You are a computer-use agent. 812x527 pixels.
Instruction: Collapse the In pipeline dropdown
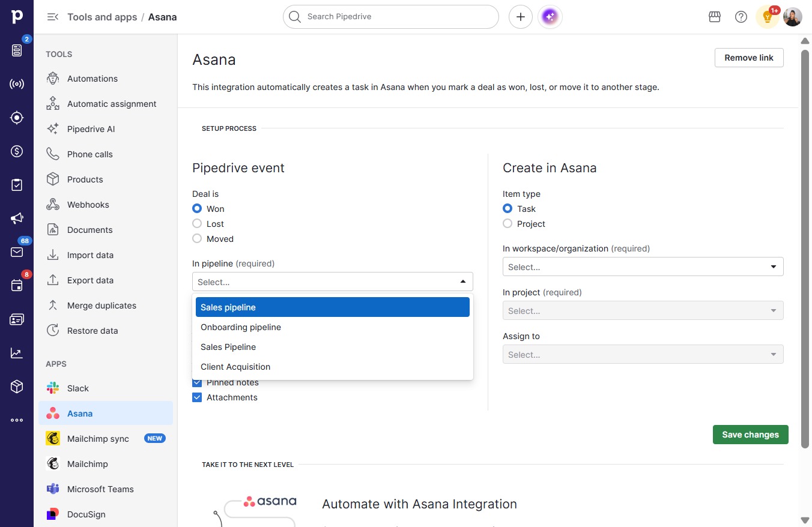pyautogui.click(x=333, y=282)
